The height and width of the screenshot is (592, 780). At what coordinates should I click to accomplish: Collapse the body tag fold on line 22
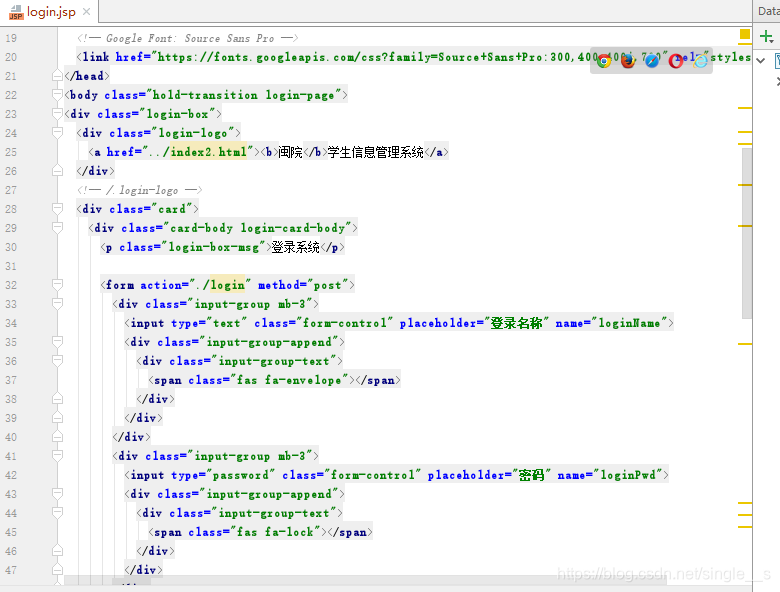pos(57,95)
